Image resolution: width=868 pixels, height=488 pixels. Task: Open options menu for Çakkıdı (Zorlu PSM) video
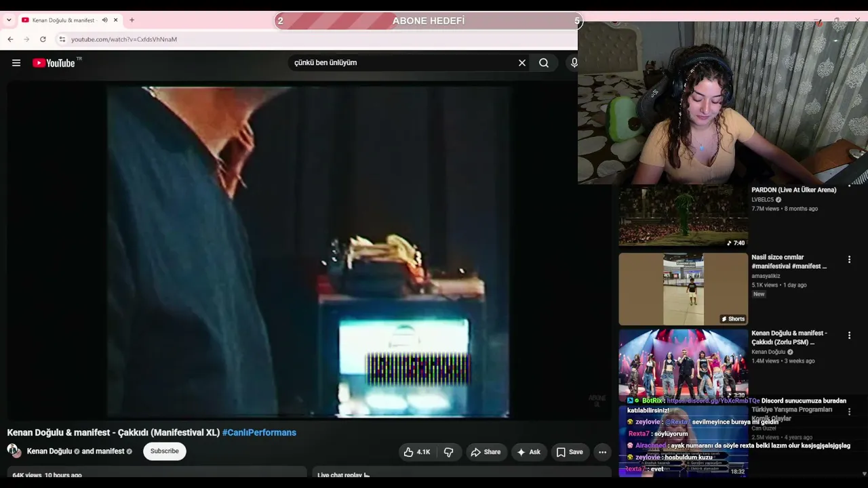point(849,335)
